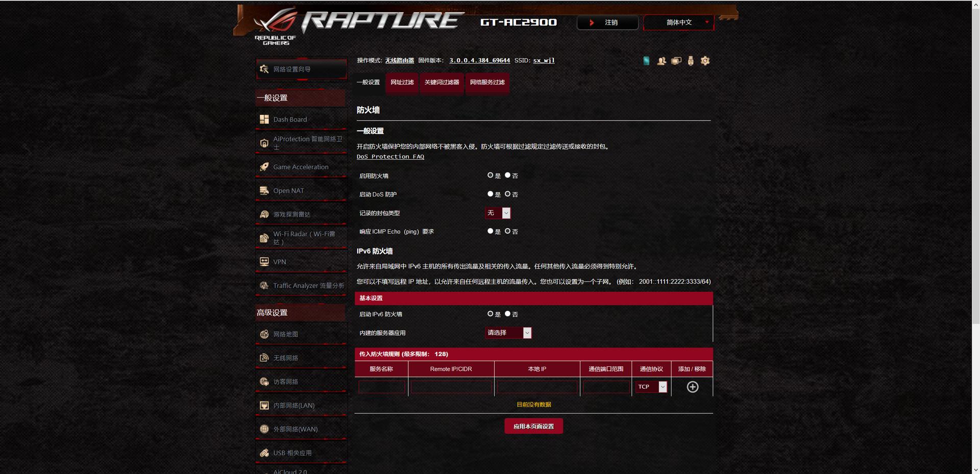Open the settings gear icon in header
This screenshot has height=474, width=980.
[x=705, y=61]
